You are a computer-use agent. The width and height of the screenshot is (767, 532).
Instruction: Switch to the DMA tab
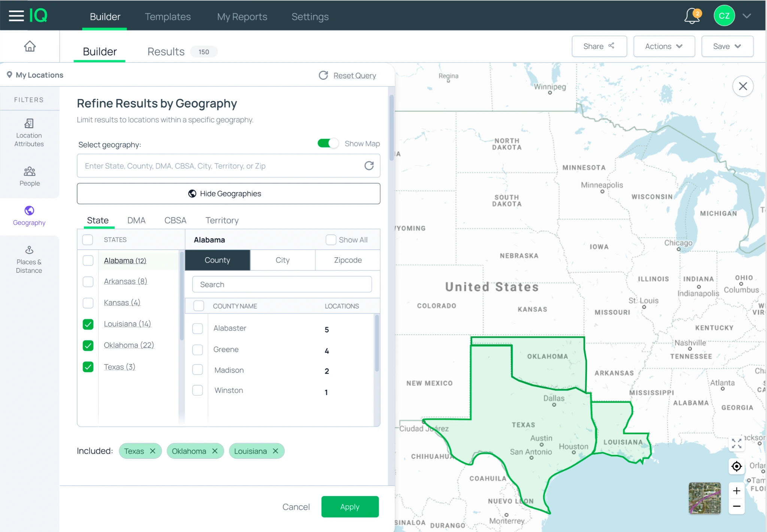(136, 220)
